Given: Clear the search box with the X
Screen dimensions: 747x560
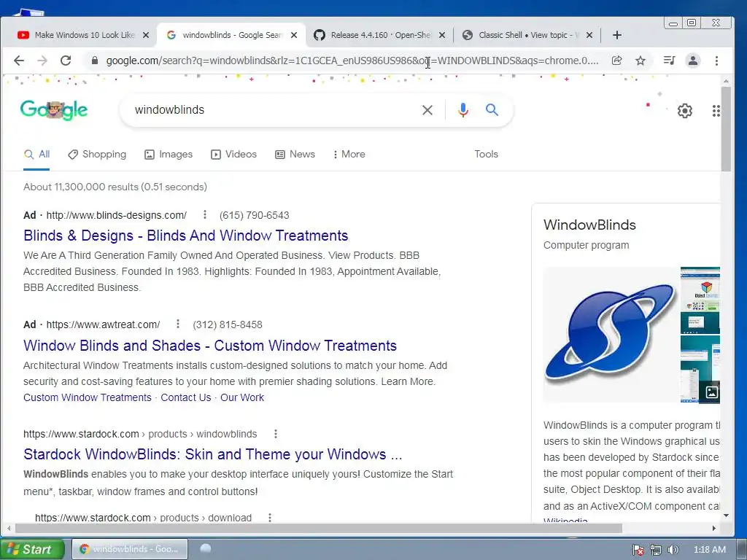Looking at the screenshot, I should (x=427, y=110).
